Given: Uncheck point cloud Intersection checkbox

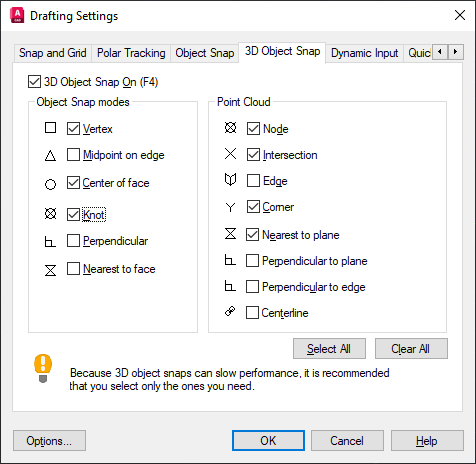Looking at the screenshot, I should 253,154.
